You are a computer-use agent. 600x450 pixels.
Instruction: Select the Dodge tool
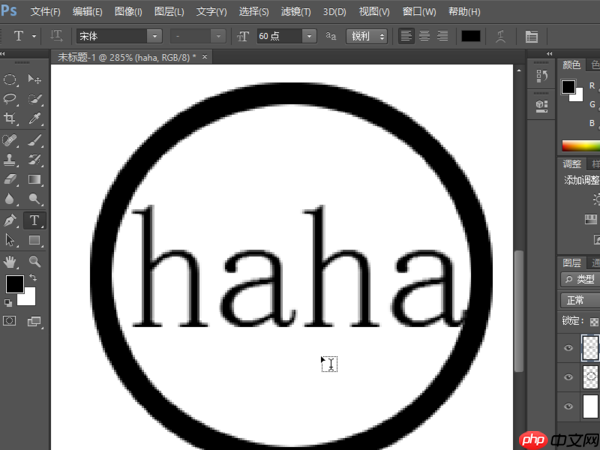[34, 199]
